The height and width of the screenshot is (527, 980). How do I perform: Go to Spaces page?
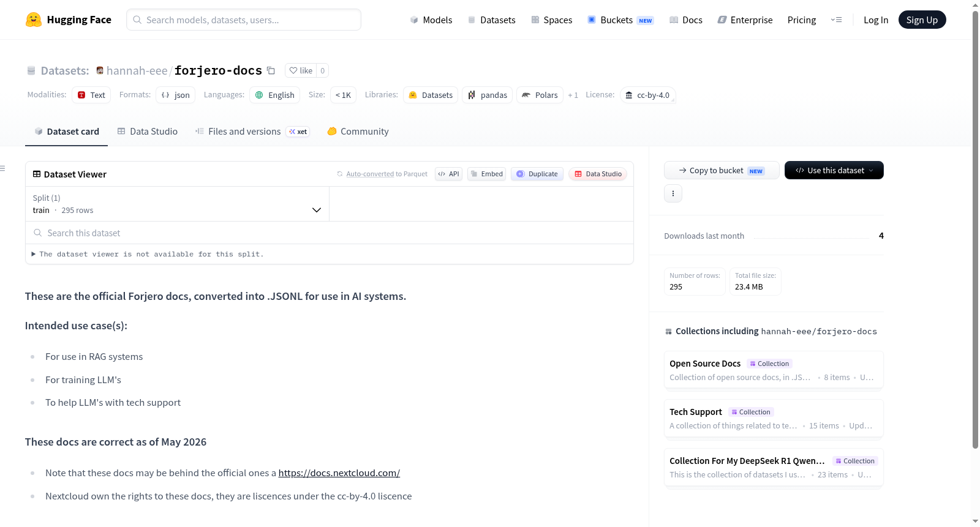[x=551, y=20]
